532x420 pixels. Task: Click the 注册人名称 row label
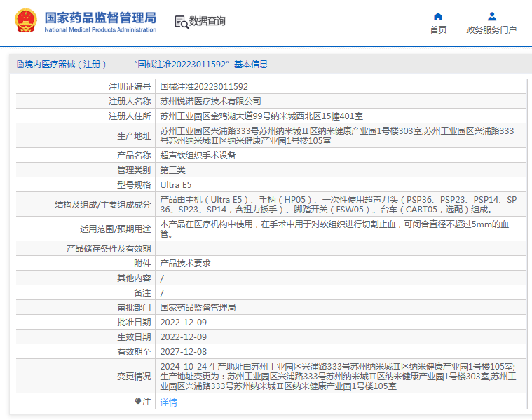(130, 102)
